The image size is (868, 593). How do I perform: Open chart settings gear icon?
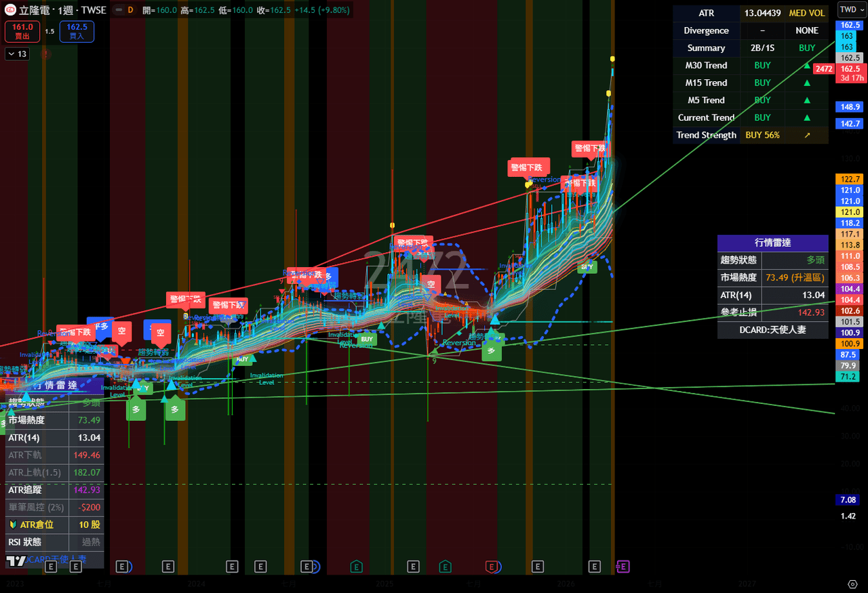point(852,584)
